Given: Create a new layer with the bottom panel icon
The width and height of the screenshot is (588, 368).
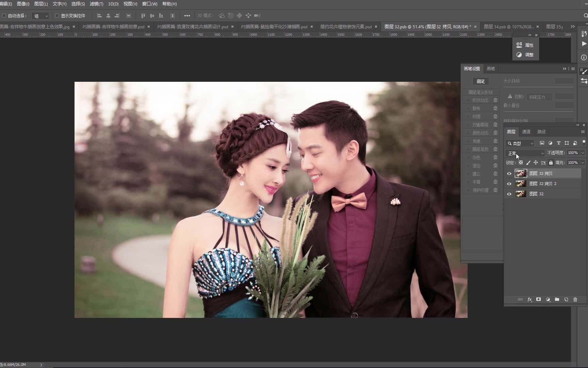Looking at the screenshot, I should point(566,300).
